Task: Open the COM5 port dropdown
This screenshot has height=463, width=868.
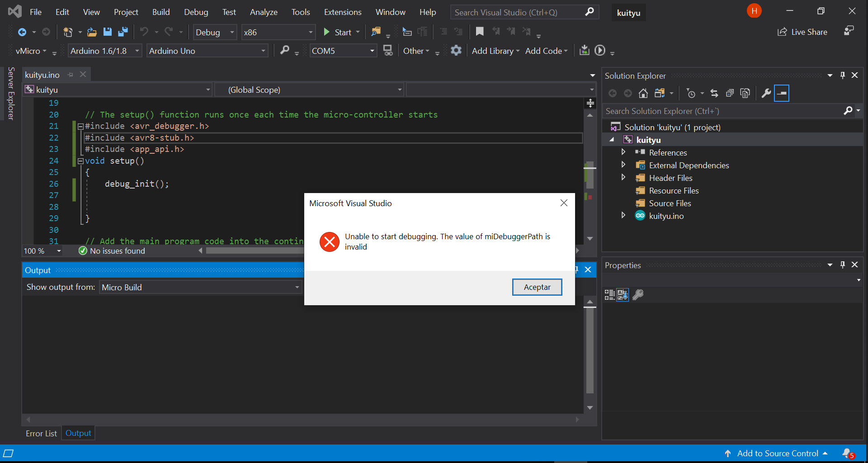Action: click(x=343, y=51)
